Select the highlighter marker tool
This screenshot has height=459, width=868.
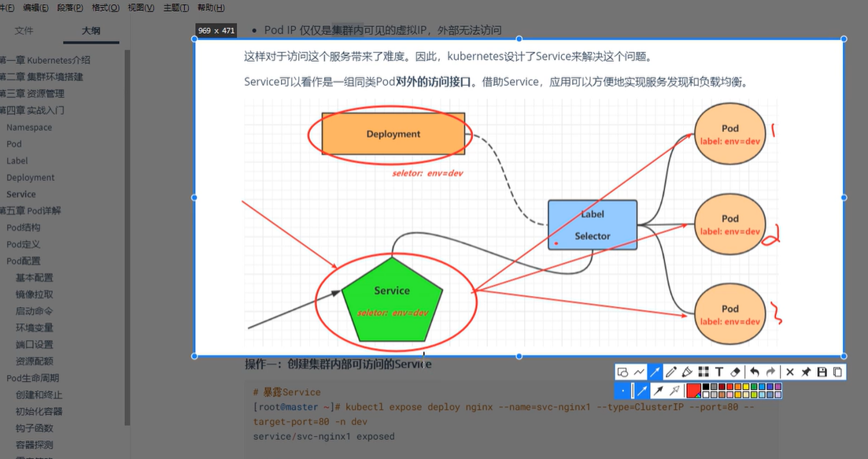pyautogui.click(x=687, y=372)
